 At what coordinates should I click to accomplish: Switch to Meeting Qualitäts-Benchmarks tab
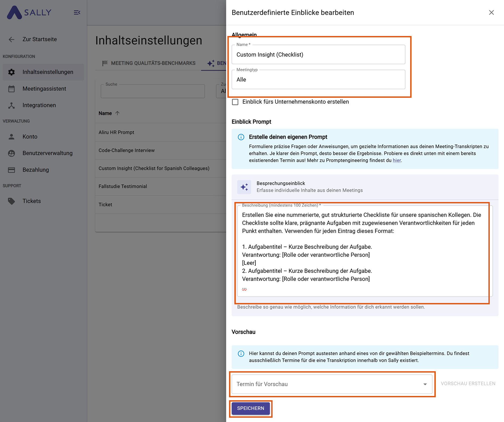pyautogui.click(x=149, y=63)
